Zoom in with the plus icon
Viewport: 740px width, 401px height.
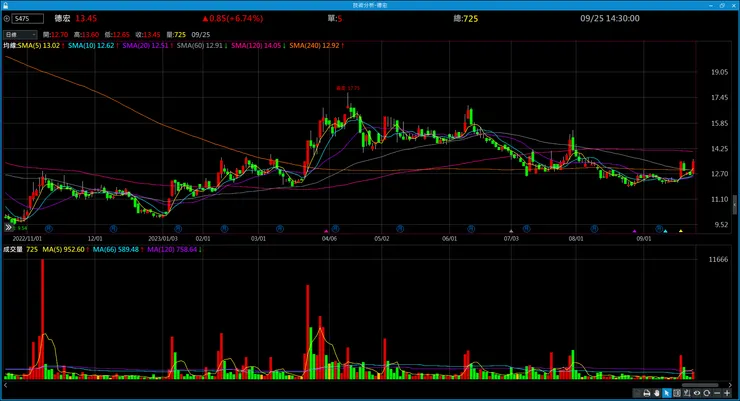pyautogui.click(x=727, y=393)
